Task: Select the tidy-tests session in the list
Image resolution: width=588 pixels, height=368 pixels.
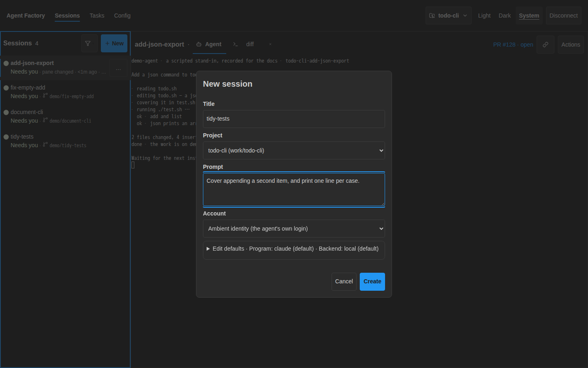Action: pos(65,141)
